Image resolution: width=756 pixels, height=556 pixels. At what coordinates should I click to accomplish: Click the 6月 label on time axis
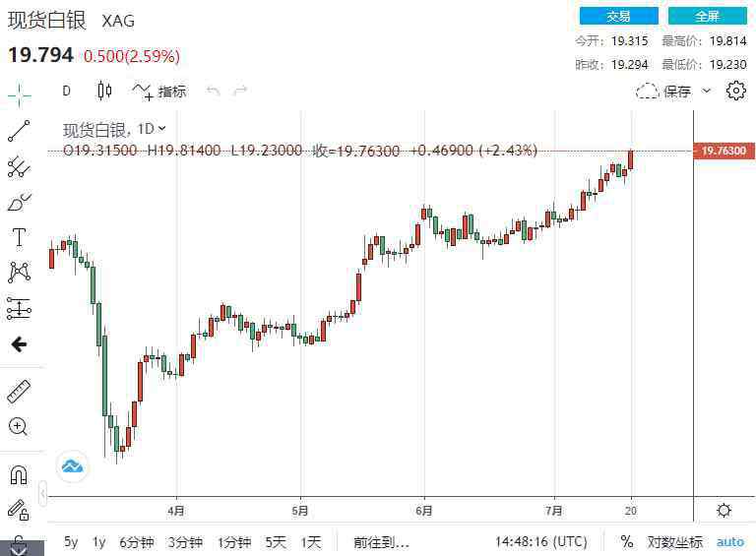424,510
